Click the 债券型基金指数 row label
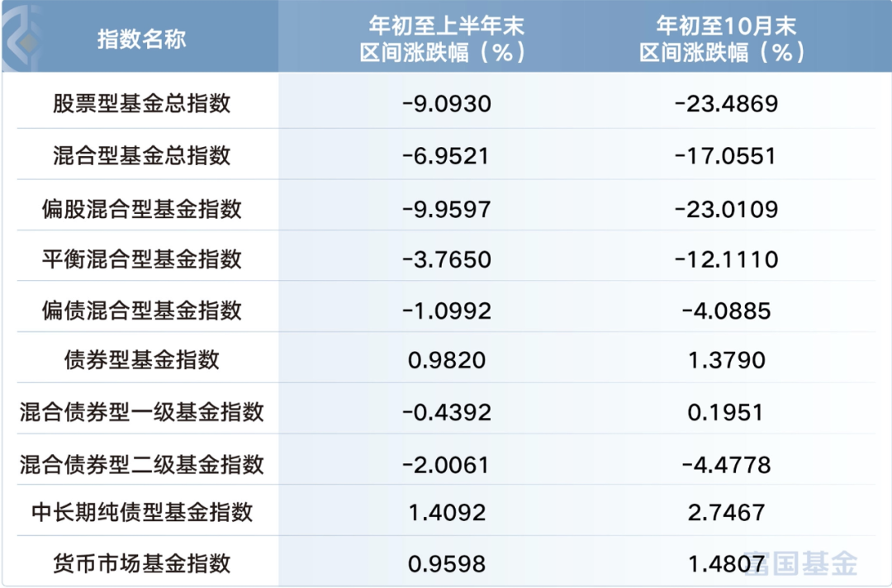Image resolution: width=892 pixels, height=588 pixels. coord(142,360)
